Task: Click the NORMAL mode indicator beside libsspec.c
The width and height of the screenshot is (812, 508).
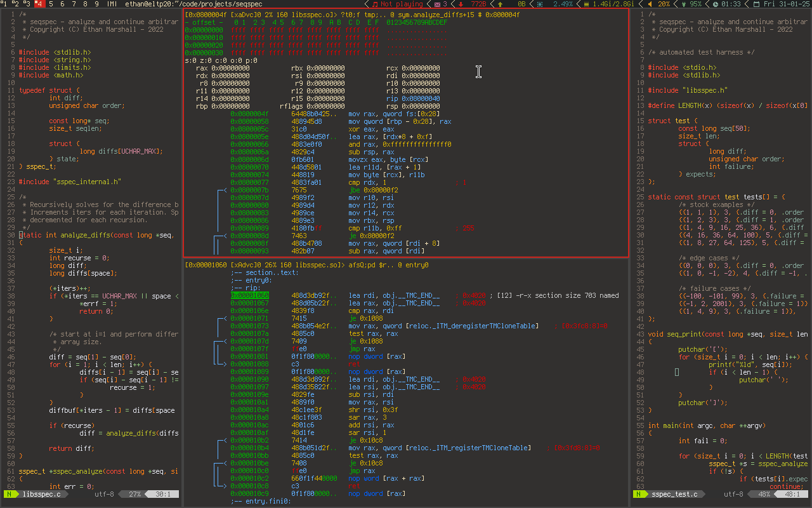Action: pos(10,494)
